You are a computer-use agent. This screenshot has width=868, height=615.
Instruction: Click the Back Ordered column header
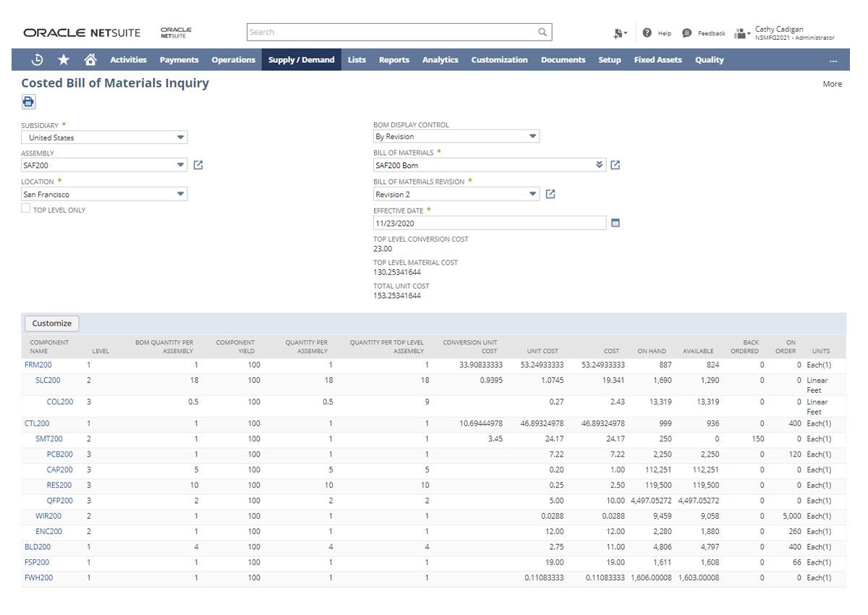tap(744, 347)
